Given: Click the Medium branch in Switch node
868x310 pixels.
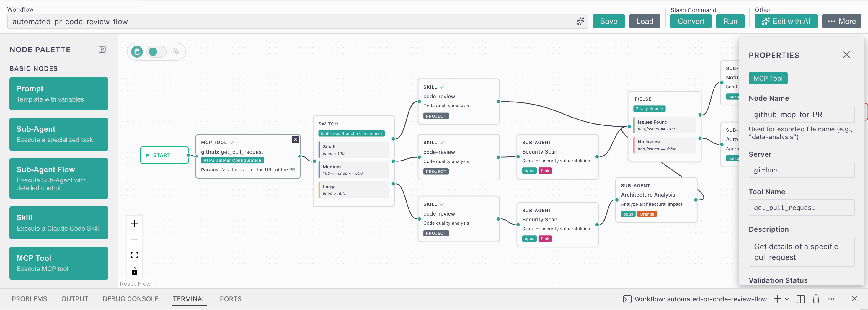Looking at the screenshot, I should (354, 170).
